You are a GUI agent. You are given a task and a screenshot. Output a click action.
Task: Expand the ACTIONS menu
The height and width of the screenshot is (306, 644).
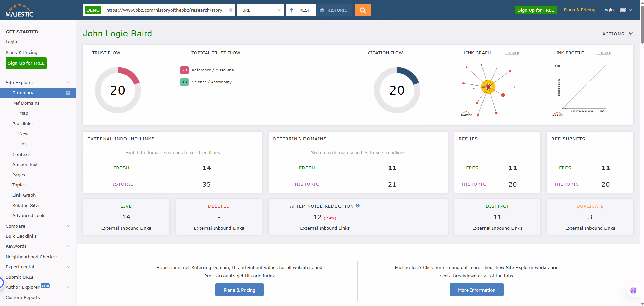pos(617,34)
